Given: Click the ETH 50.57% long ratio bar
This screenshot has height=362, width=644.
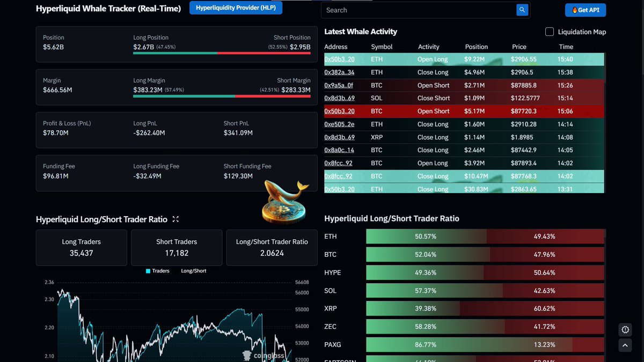Looking at the screenshot, I should pos(426,237).
